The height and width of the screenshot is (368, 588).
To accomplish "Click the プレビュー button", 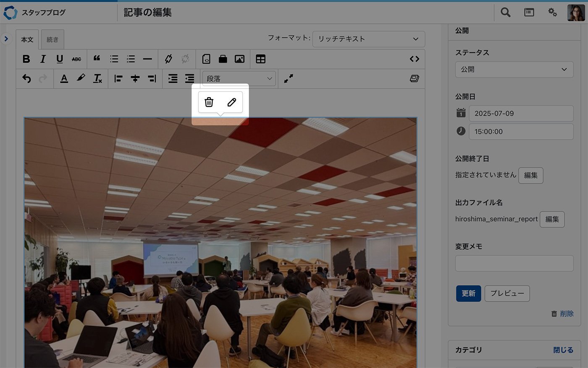I will coord(507,294).
